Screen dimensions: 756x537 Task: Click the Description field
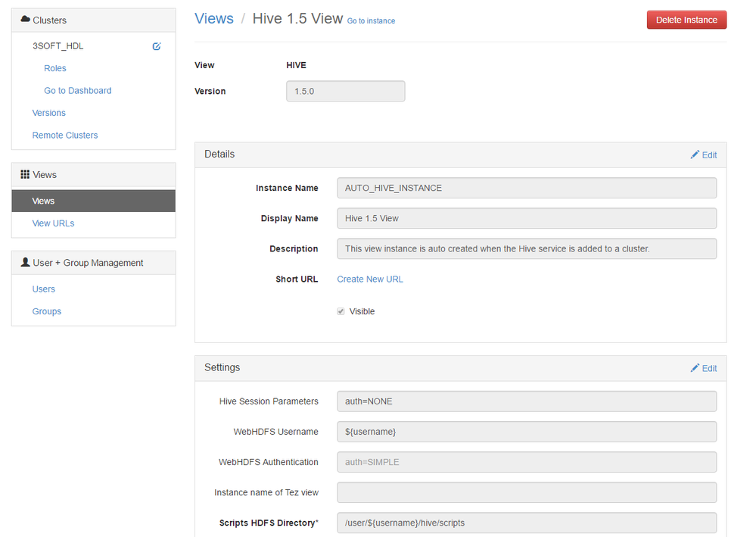coord(527,248)
